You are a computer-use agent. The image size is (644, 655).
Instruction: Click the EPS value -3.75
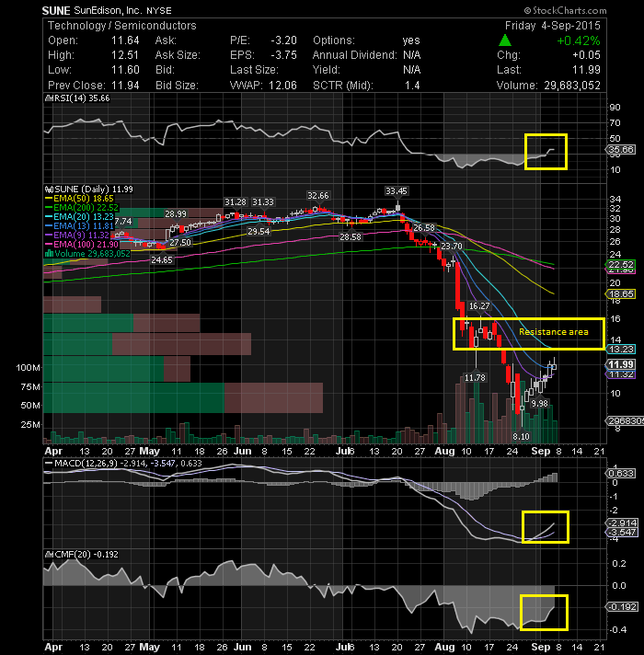(284, 55)
